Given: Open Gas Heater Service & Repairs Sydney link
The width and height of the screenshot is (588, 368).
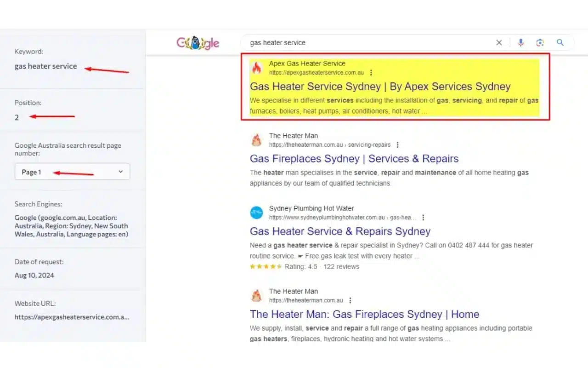Looking at the screenshot, I should 340,231.
